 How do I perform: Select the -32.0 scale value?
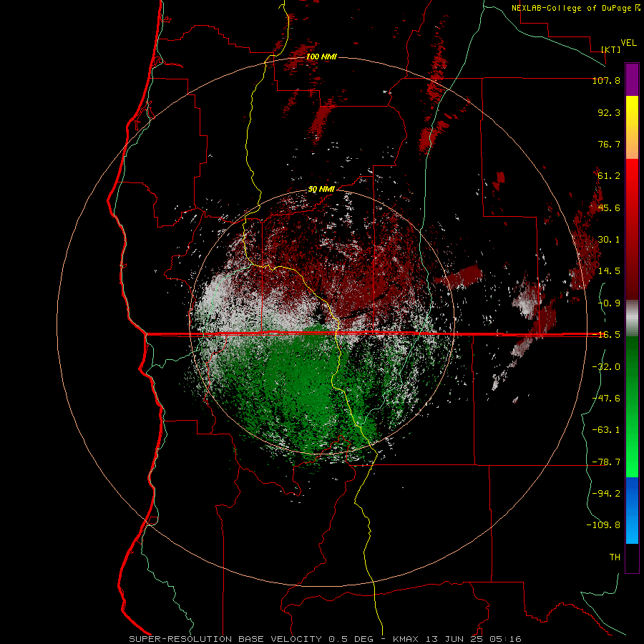pos(606,367)
